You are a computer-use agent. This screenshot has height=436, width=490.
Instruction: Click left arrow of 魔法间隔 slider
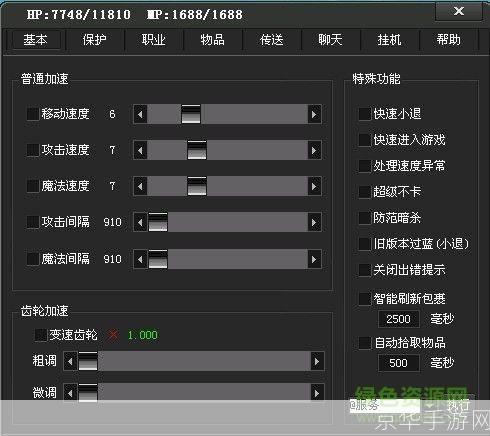tap(140, 259)
